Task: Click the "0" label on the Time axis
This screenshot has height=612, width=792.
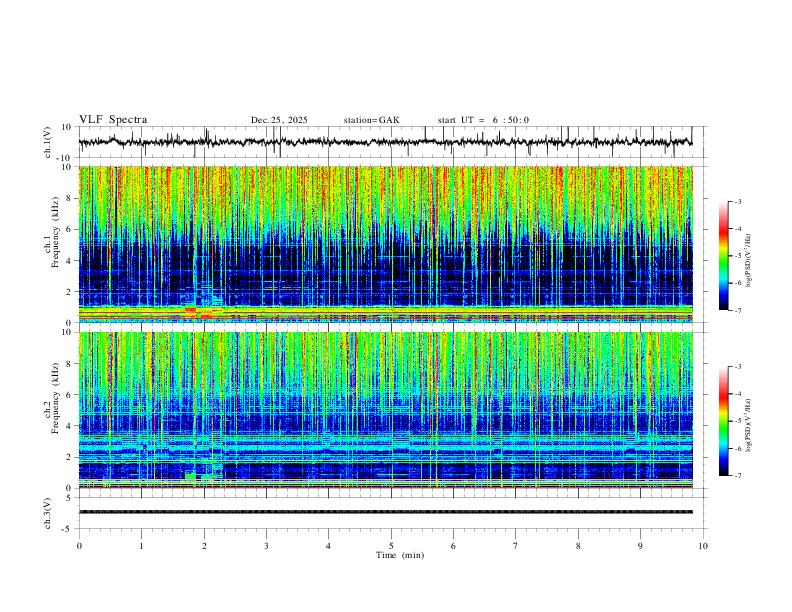Action: [79, 546]
